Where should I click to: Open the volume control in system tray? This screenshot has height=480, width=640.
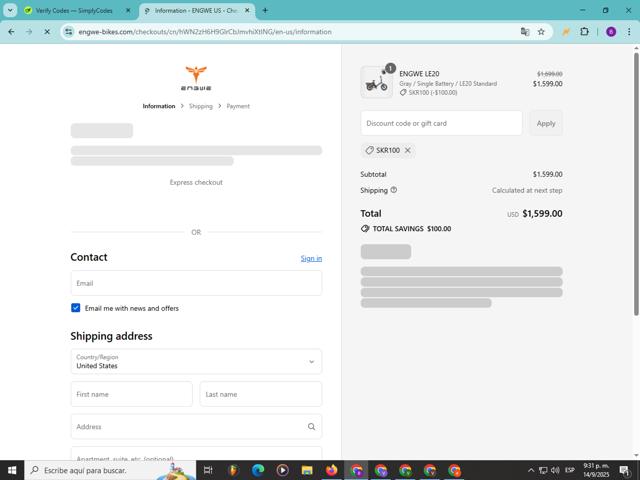coord(555,470)
